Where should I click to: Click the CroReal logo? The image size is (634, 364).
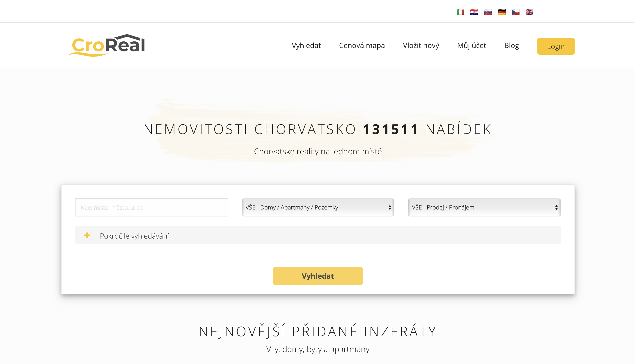coord(107,45)
